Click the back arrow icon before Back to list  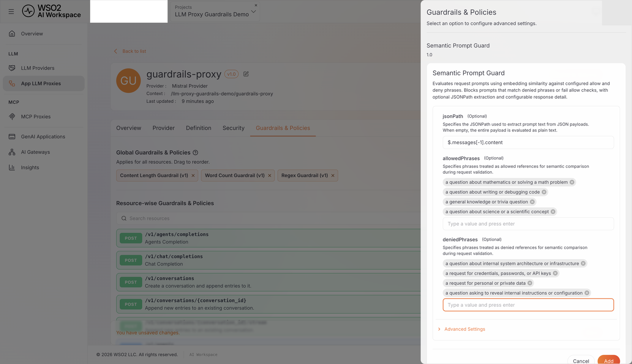tap(116, 51)
